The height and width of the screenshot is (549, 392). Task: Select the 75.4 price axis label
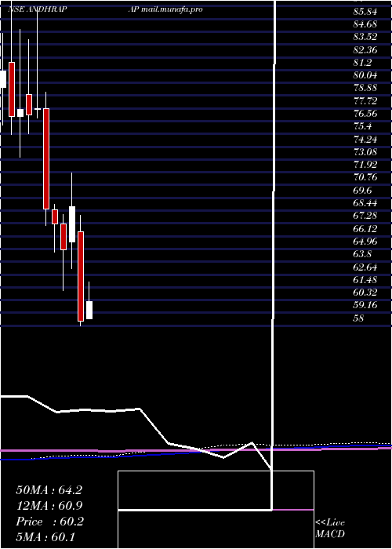[362, 126]
